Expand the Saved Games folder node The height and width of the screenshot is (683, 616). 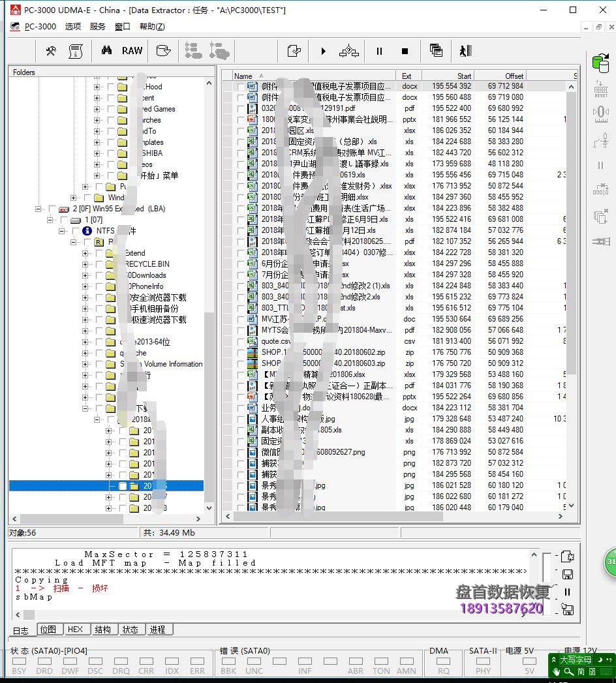[97, 109]
